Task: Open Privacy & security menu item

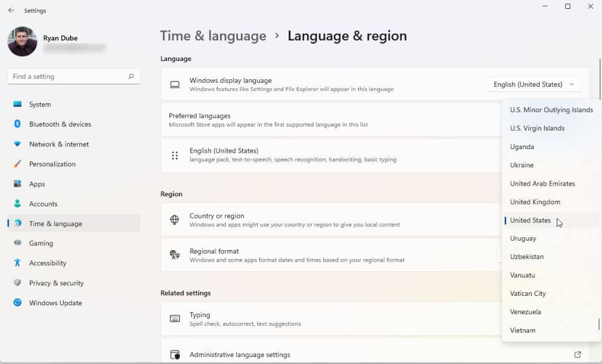Action: click(56, 284)
